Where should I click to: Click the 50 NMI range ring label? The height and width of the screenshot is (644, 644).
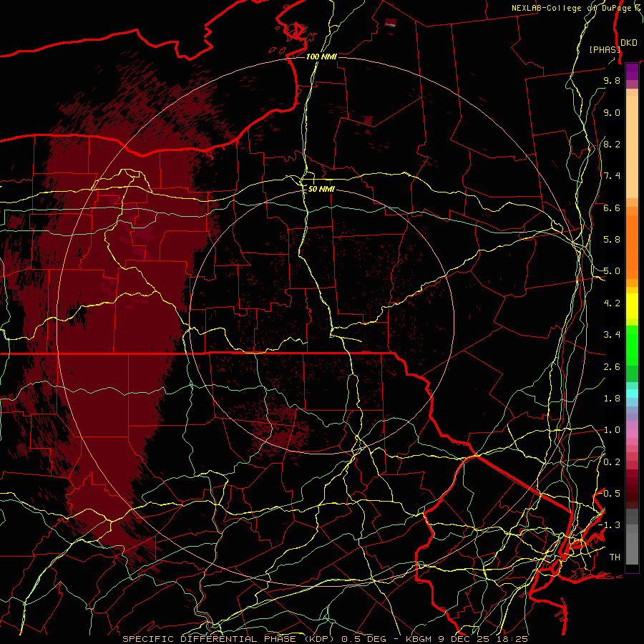click(321, 189)
